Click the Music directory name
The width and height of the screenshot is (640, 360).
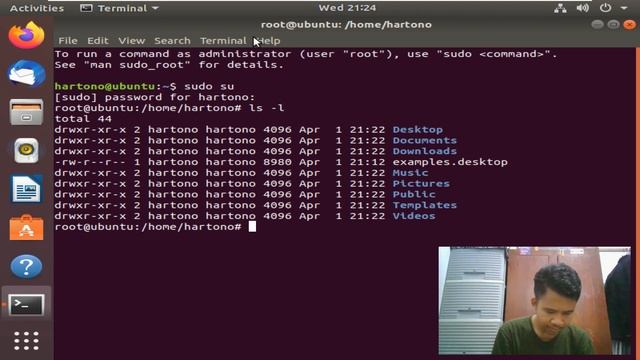point(410,173)
